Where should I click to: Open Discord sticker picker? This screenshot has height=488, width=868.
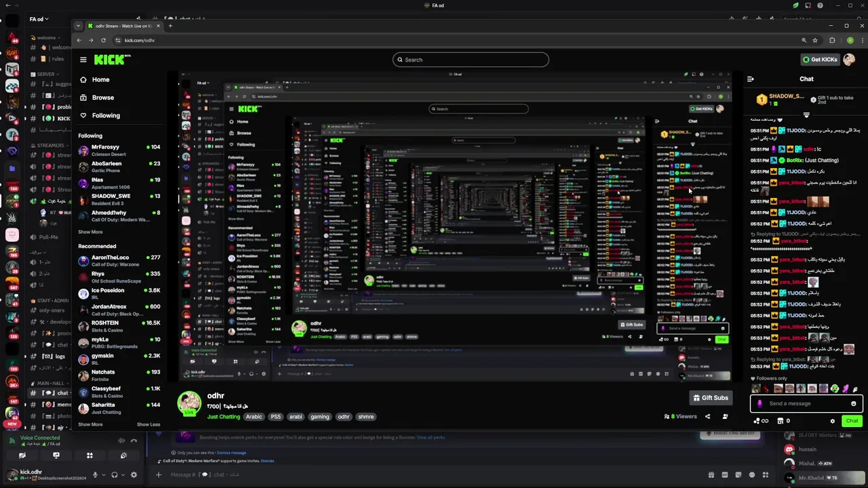pos(738,475)
